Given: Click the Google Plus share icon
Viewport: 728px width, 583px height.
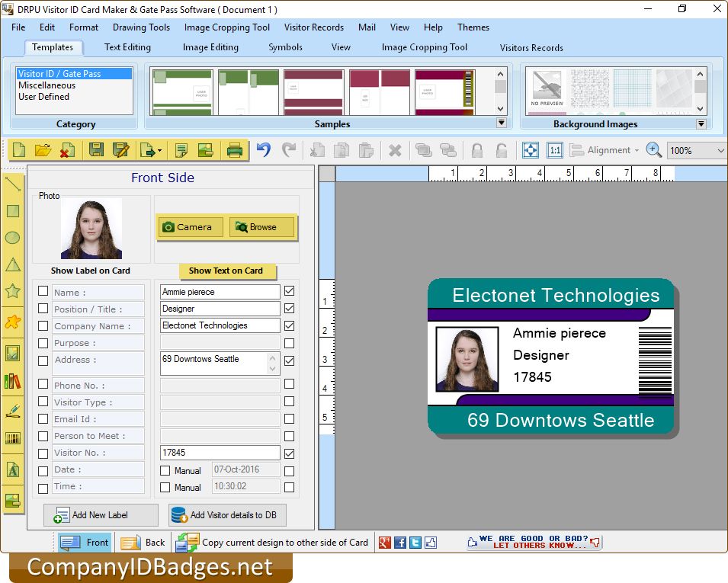Looking at the screenshot, I should (384, 542).
